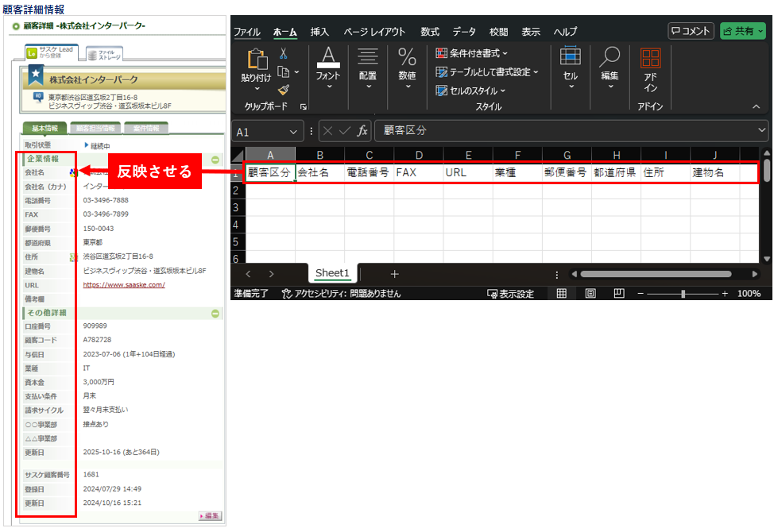
Task: Click the select-all corner of the sheet
Action: (x=238, y=154)
